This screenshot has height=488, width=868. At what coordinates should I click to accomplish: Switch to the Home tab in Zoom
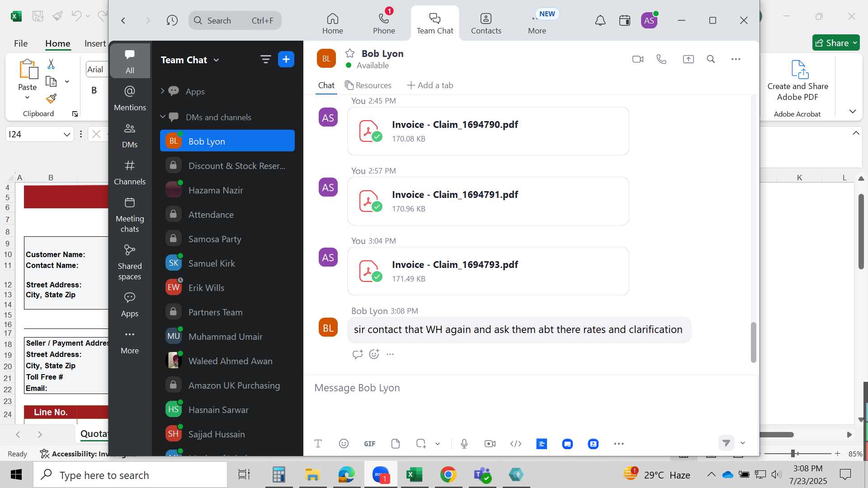click(x=332, y=23)
